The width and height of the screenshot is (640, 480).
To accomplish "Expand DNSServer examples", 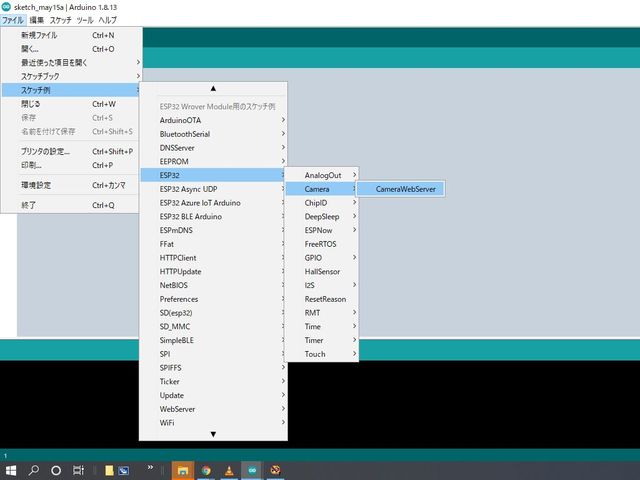I will (213, 148).
